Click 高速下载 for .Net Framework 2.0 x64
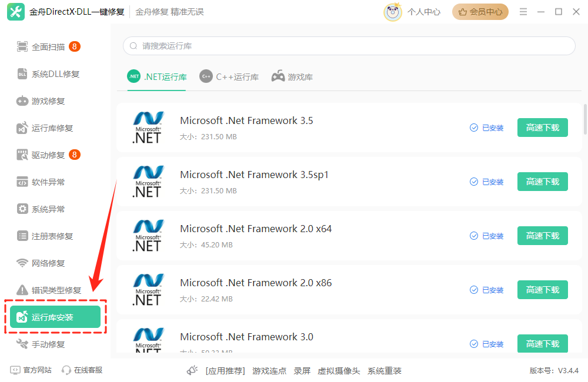Viewport: 588px width, 382px height. [x=542, y=236]
